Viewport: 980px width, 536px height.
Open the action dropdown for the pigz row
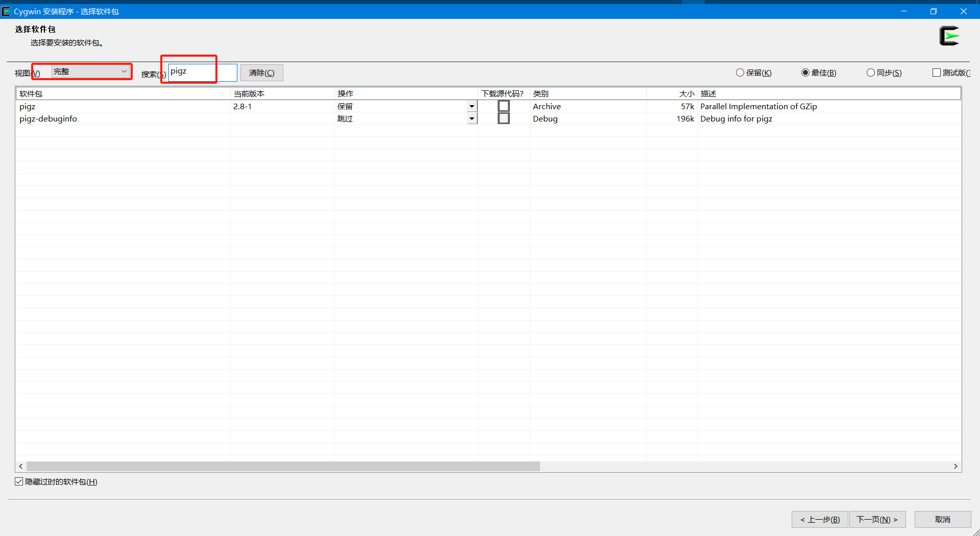[x=472, y=106]
